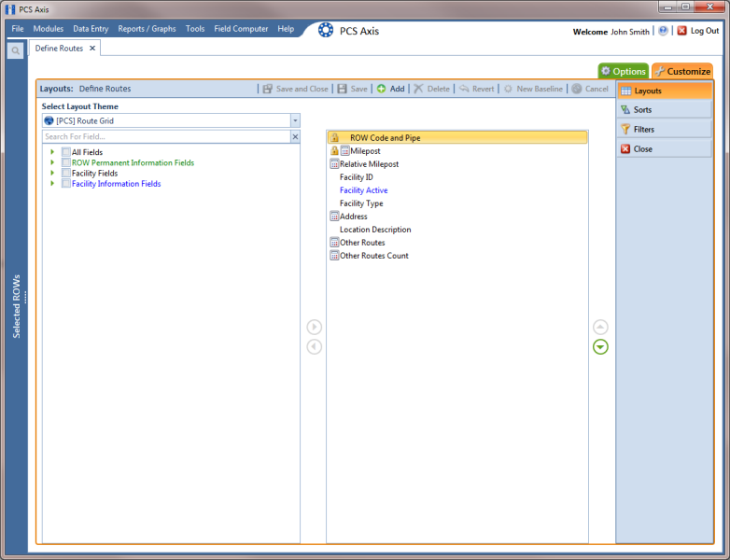
Task: Select the Layouts panel button
Action: (x=665, y=91)
